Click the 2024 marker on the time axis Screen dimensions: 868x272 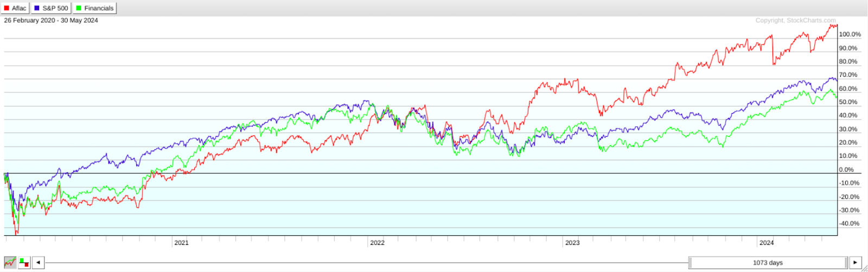click(x=767, y=243)
